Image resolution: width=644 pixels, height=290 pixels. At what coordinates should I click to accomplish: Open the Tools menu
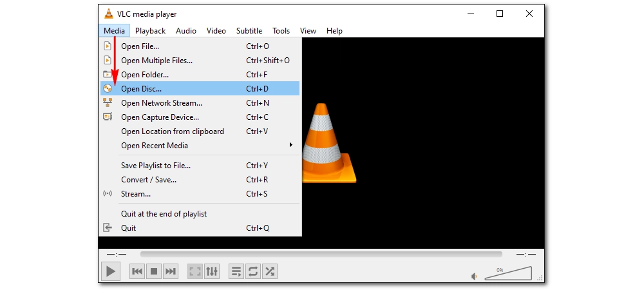coord(281,31)
